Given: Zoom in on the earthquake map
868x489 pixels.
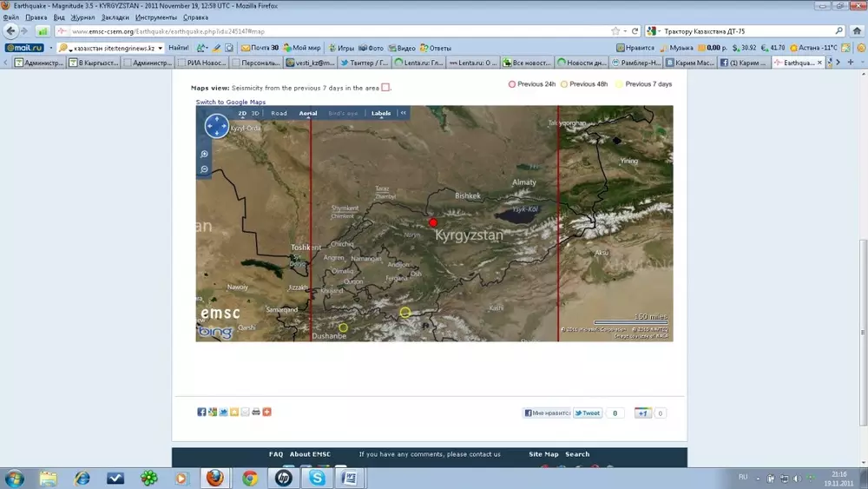Looking at the screenshot, I should pyautogui.click(x=205, y=154).
